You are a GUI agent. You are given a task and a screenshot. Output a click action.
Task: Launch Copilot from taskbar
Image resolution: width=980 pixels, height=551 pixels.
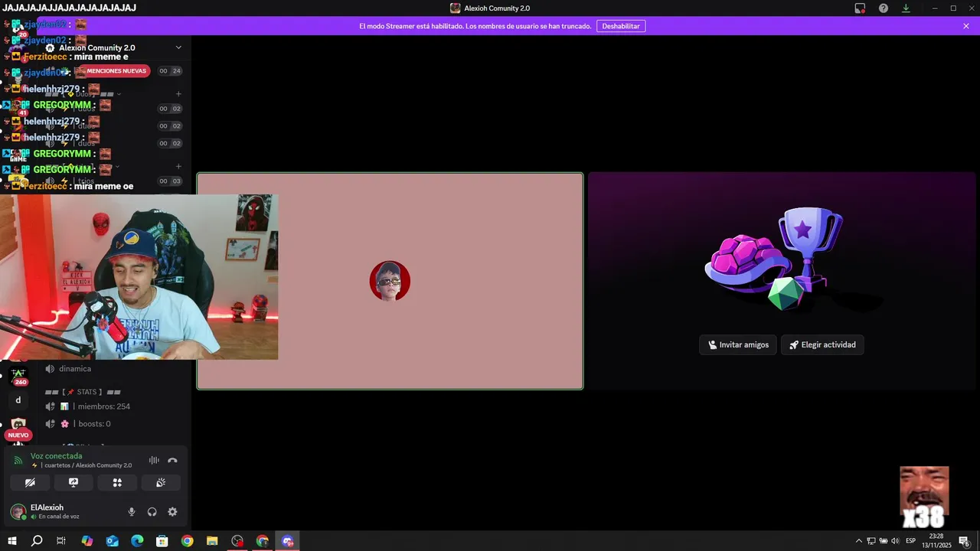87,541
